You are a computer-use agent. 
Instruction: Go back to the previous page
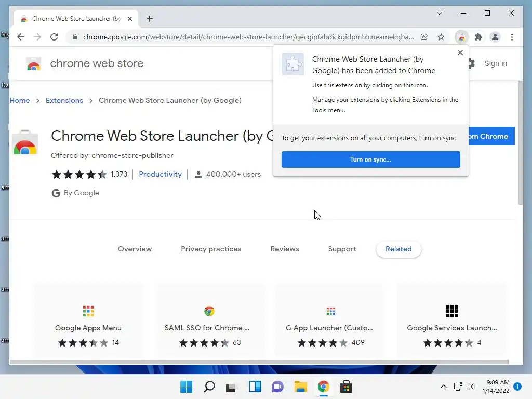pyautogui.click(x=21, y=37)
